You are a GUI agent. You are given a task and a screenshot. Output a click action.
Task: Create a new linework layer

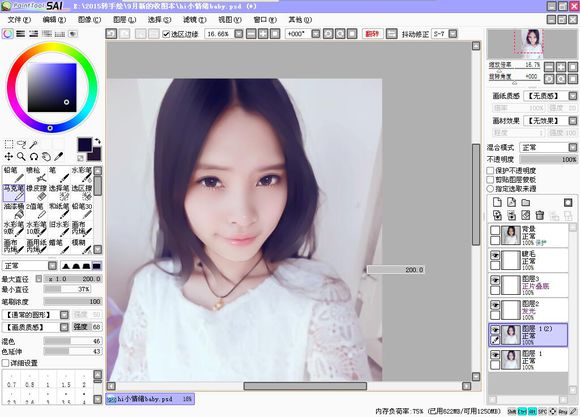pos(512,202)
